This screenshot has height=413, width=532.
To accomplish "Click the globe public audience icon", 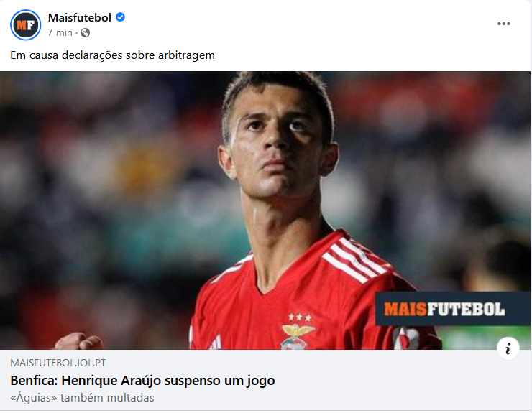I will [x=85, y=32].
